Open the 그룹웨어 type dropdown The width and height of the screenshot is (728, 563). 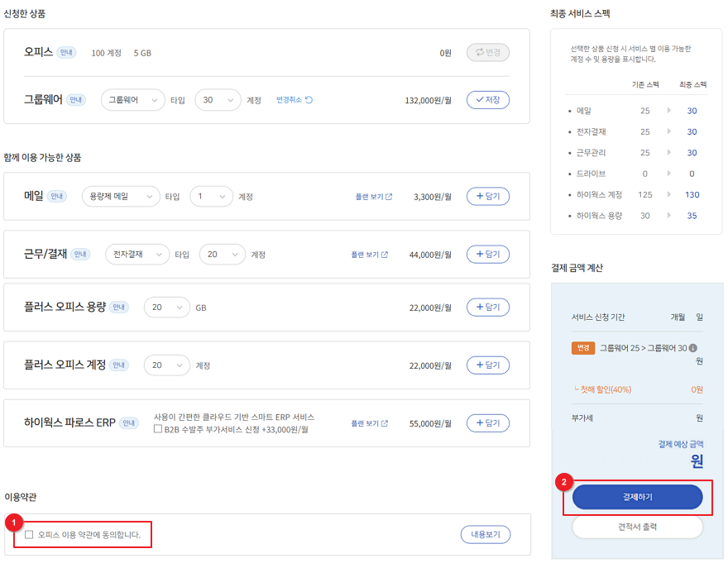(x=132, y=100)
